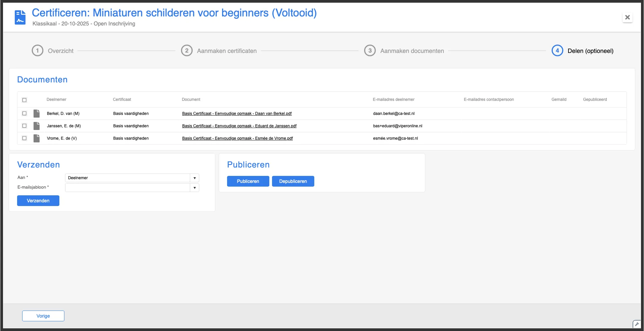644x331 pixels.
Task: Click the Verzenden button
Action: click(38, 201)
